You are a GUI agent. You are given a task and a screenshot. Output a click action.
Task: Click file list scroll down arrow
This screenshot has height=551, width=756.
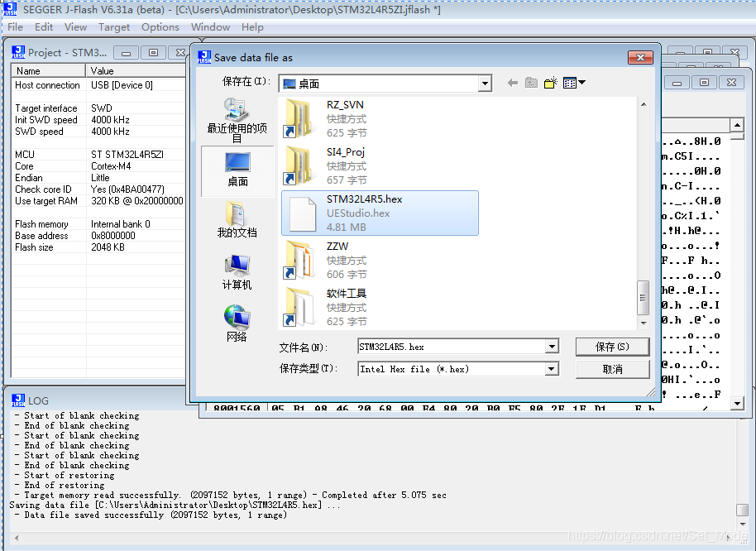pos(643,323)
